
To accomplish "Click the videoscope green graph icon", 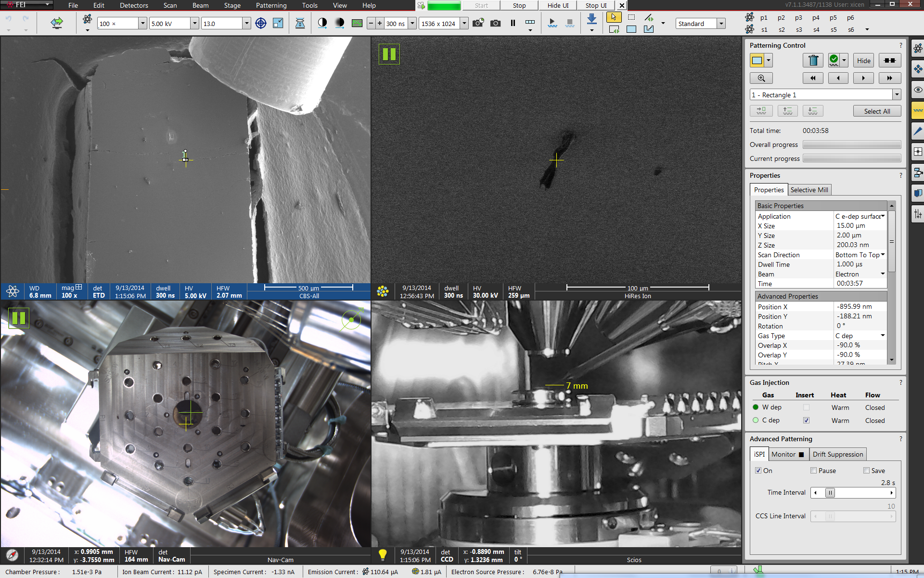I will pos(357,23).
